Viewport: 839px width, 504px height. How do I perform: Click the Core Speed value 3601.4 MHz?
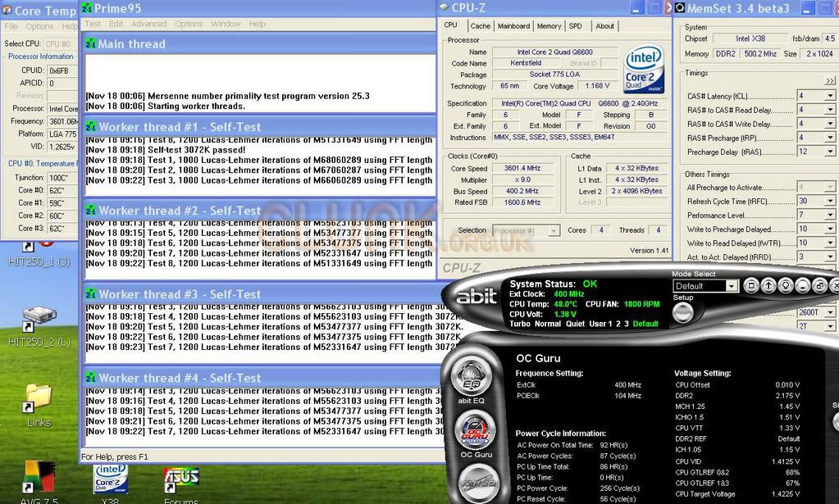tap(522, 168)
